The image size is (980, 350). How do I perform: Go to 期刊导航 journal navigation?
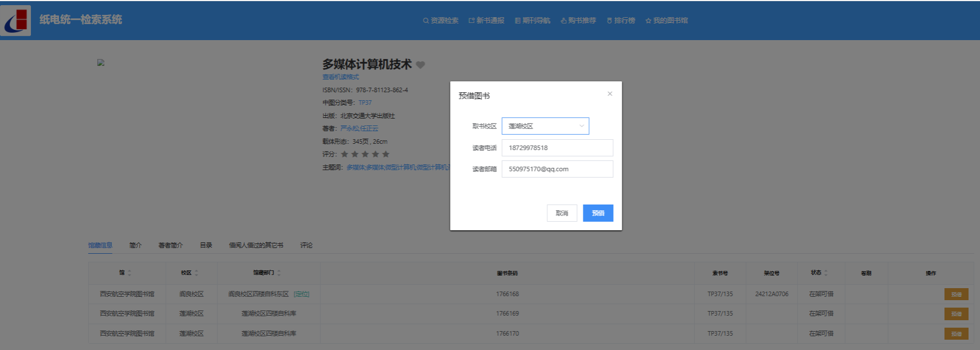(x=532, y=21)
